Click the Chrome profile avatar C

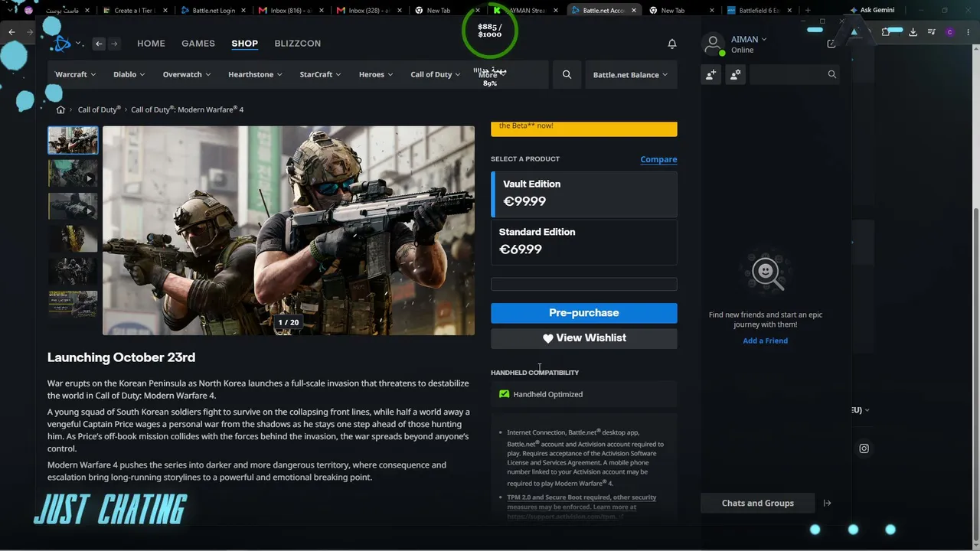coord(949,31)
